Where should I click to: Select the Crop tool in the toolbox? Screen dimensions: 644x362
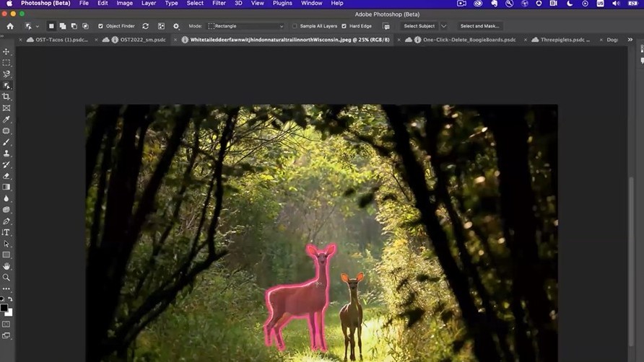click(6, 97)
